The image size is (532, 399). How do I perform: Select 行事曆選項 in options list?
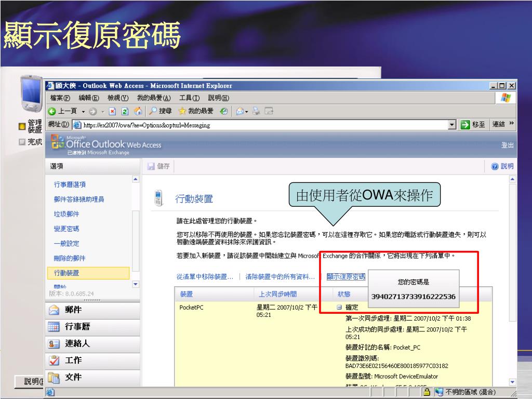point(70,184)
